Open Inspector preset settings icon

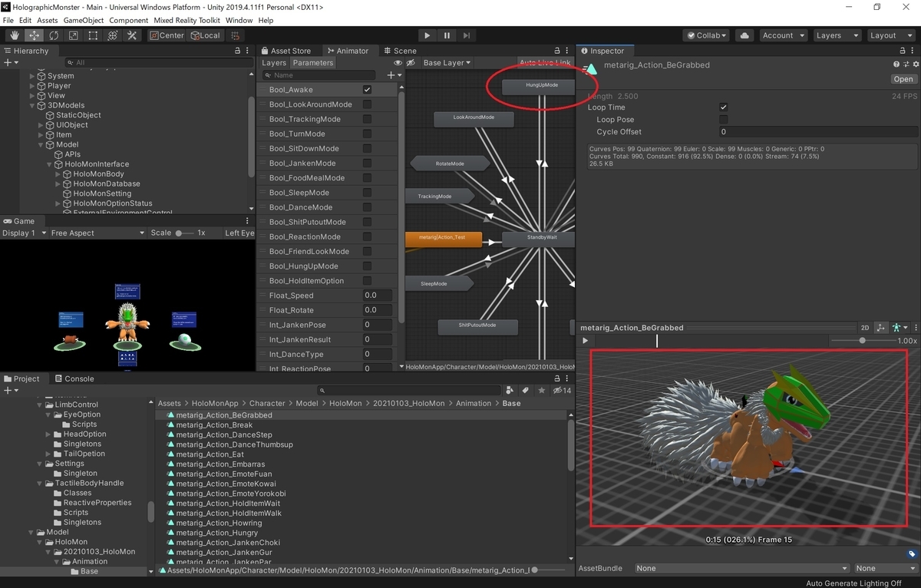point(906,64)
